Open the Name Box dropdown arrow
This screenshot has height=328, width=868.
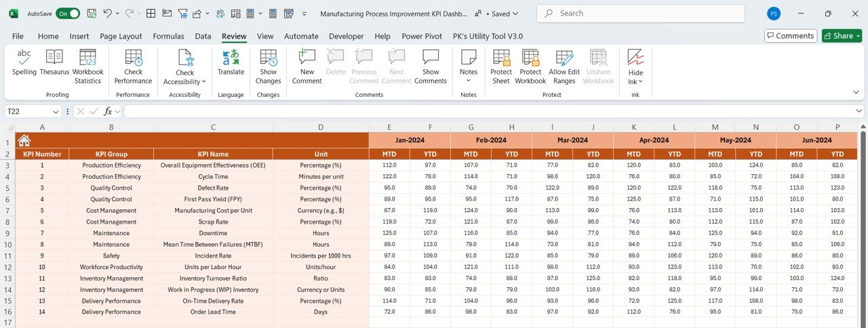56,111
